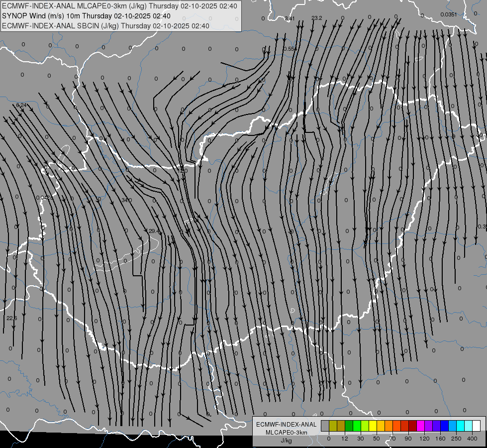This screenshot has width=487, height=448.
Task: Click the SBCIN header line
Action: [105, 26]
